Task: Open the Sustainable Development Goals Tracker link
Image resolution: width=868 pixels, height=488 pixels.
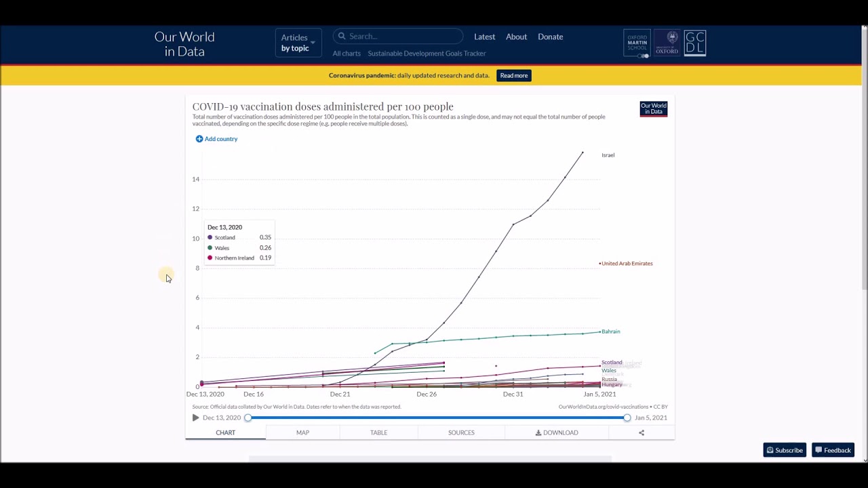Action: point(427,54)
